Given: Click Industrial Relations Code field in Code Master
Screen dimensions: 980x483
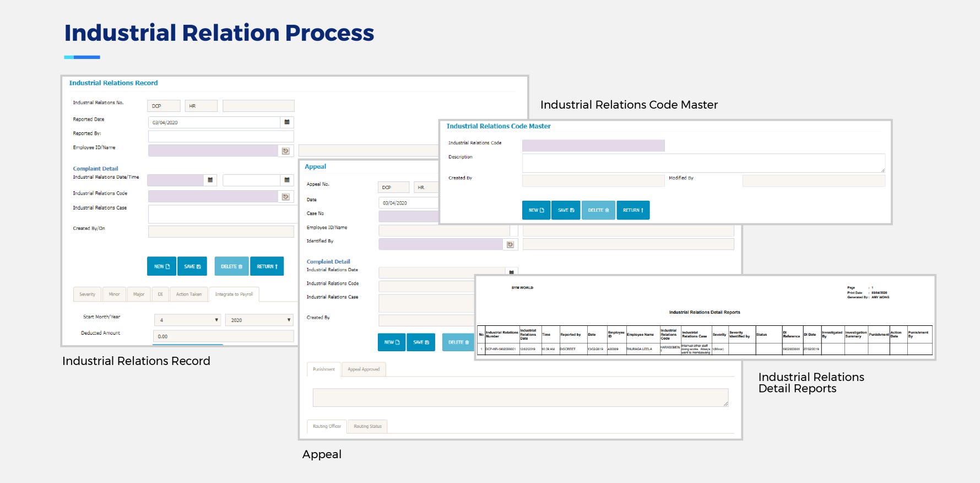Looking at the screenshot, I should pyautogui.click(x=593, y=146).
